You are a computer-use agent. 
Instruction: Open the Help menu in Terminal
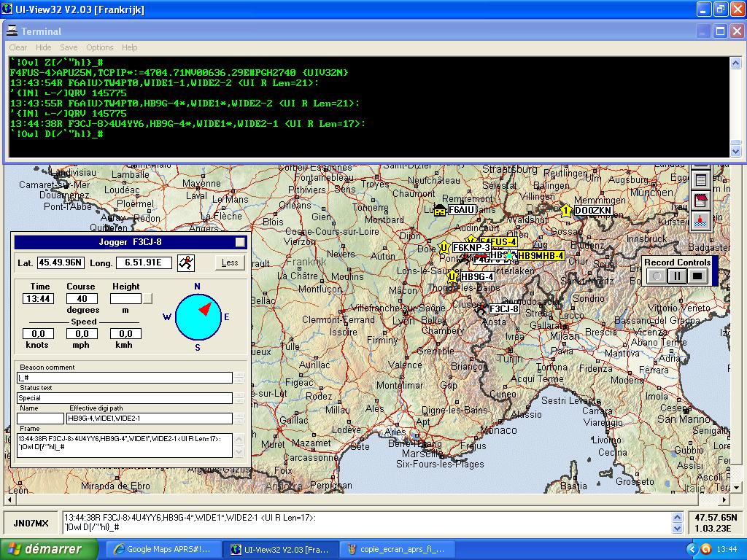pos(130,47)
